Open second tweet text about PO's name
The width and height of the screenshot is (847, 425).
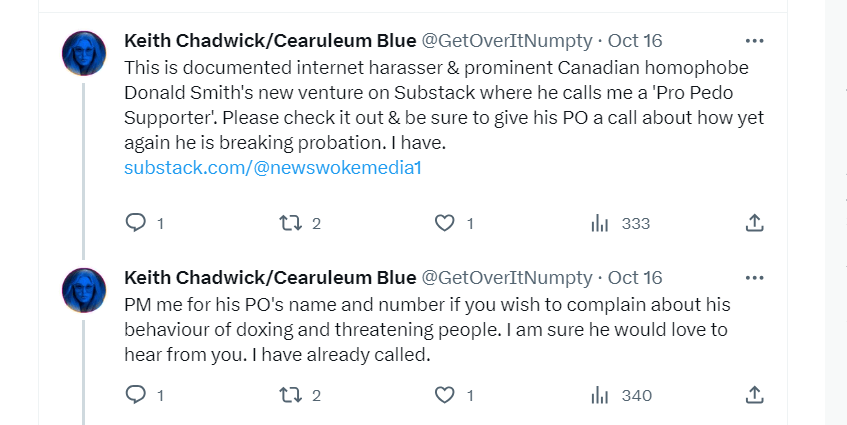coord(427,329)
